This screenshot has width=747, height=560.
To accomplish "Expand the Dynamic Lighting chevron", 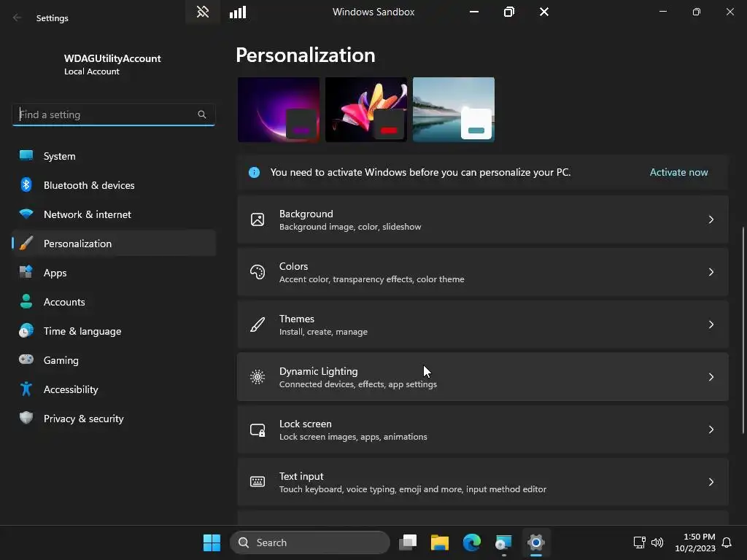I will 711,377.
